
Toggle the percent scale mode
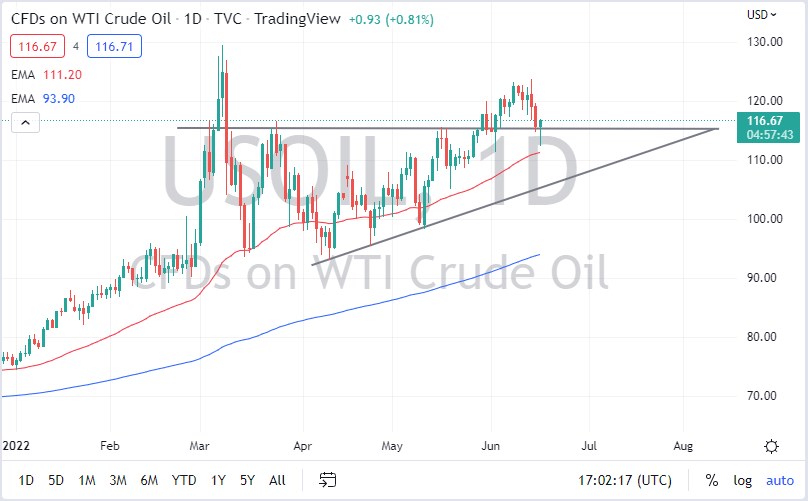click(712, 480)
